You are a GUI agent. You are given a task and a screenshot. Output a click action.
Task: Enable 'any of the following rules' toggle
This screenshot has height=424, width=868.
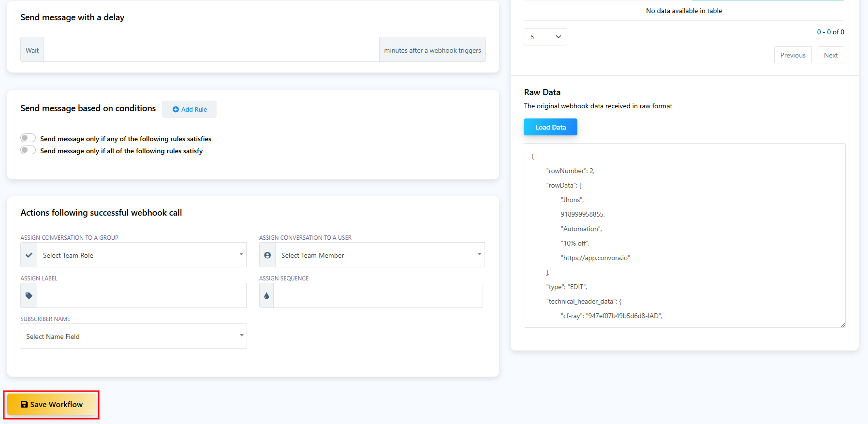point(28,138)
